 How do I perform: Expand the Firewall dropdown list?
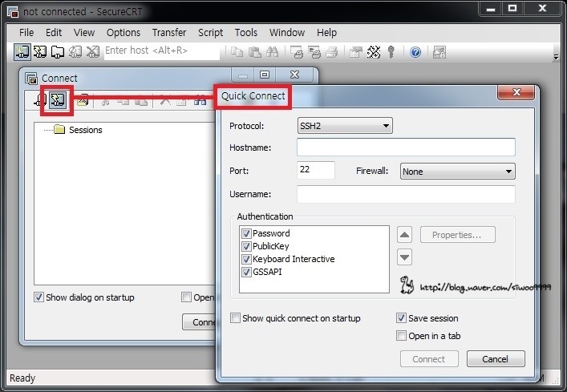[457, 172]
